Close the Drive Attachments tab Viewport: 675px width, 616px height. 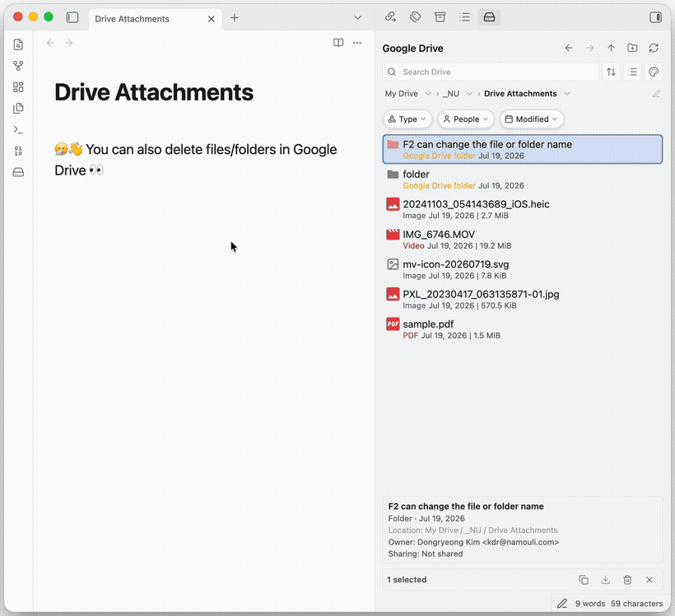[x=211, y=19]
